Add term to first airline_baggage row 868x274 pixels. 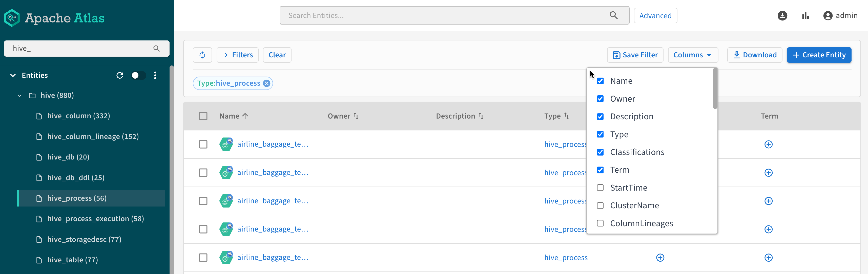point(768,144)
